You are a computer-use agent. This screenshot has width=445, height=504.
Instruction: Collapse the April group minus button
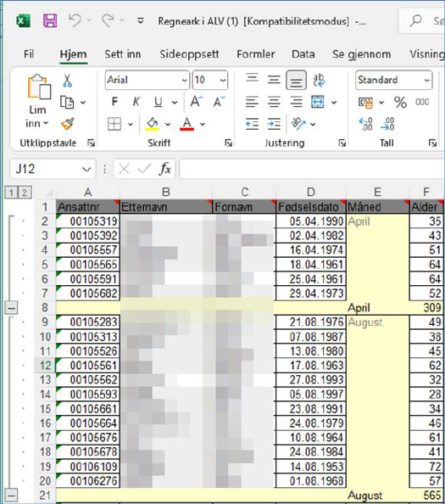tap(11, 308)
